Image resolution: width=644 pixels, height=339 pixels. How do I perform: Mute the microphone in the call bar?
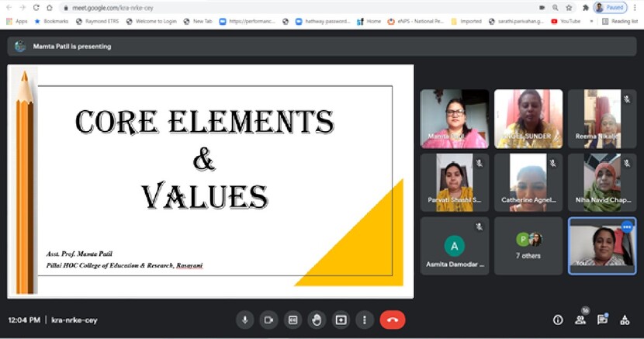click(x=245, y=320)
